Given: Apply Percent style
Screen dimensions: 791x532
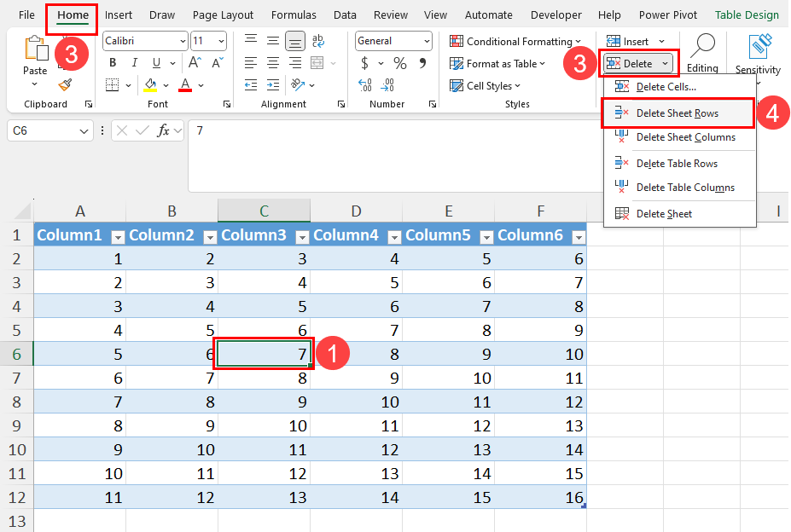Looking at the screenshot, I should point(400,63).
